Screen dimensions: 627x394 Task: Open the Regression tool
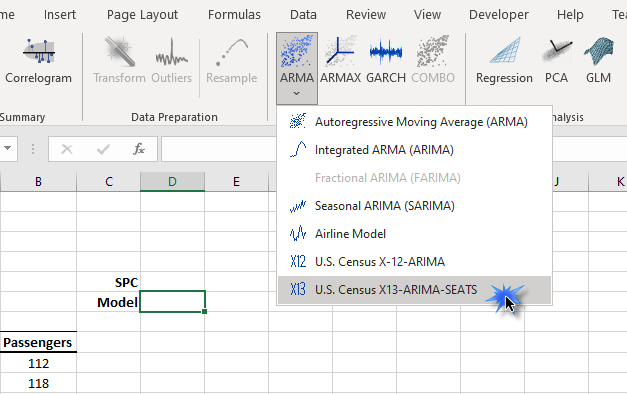pyautogui.click(x=504, y=60)
